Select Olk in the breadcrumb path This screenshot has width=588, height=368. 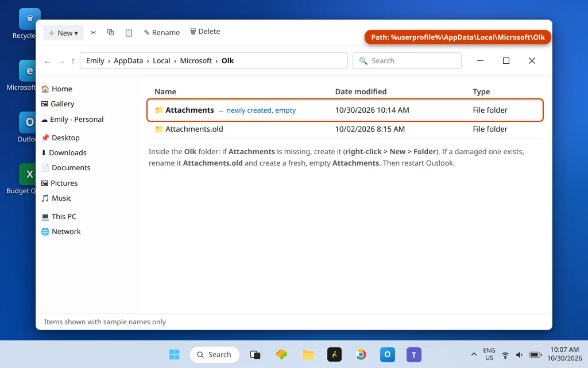227,61
